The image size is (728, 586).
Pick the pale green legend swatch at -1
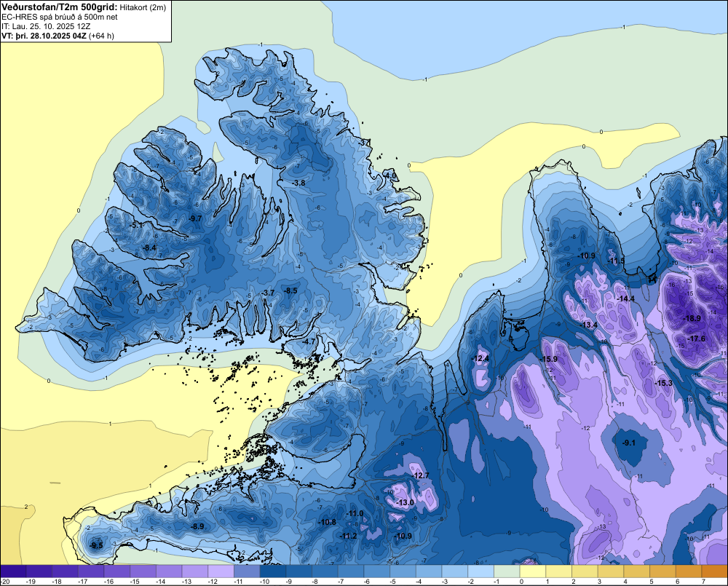pyautogui.click(x=507, y=571)
